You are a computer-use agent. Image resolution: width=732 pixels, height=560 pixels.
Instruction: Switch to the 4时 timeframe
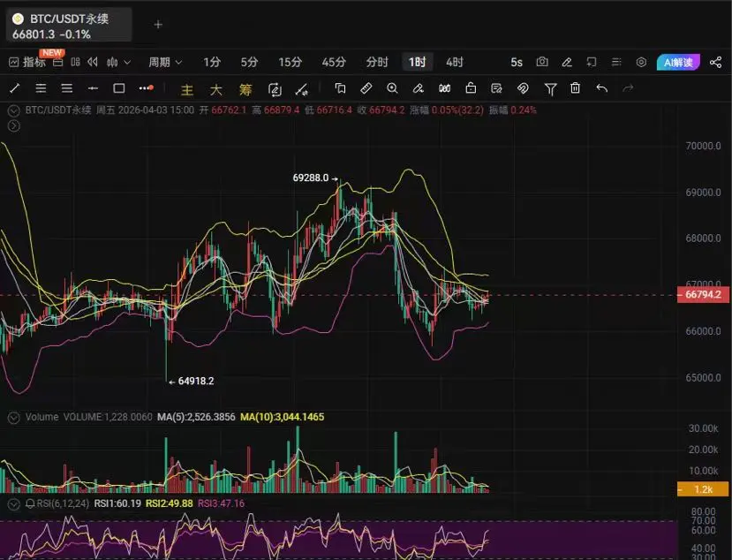pyautogui.click(x=454, y=62)
